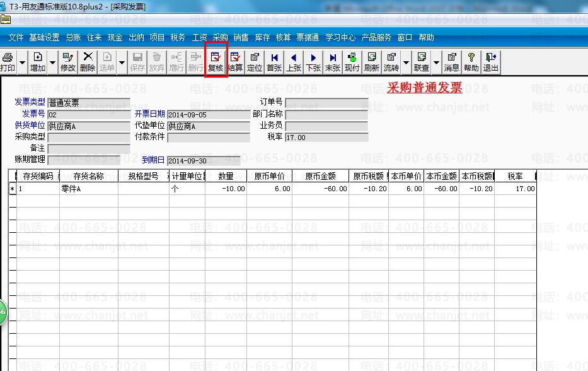588x371 pixels.
Task: Expand the 打印 dropdown arrow
Action: coord(23,62)
